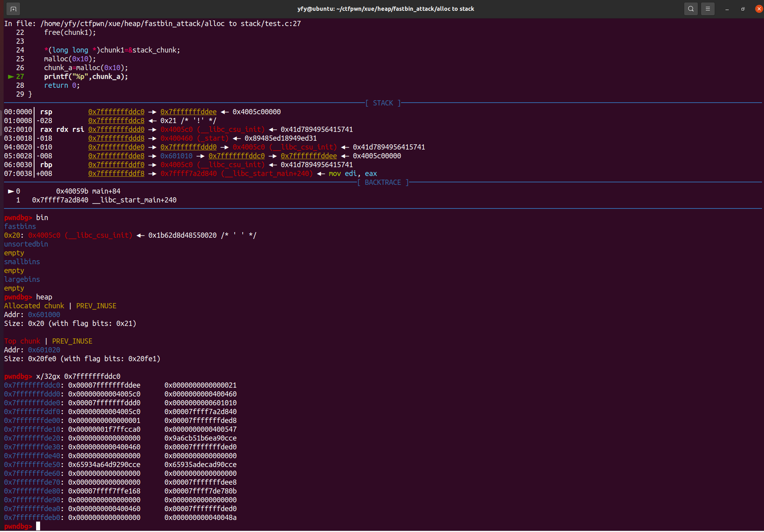Click dump value 0x000000000040048a
Image resolution: width=764 pixels, height=532 pixels.
201,518
